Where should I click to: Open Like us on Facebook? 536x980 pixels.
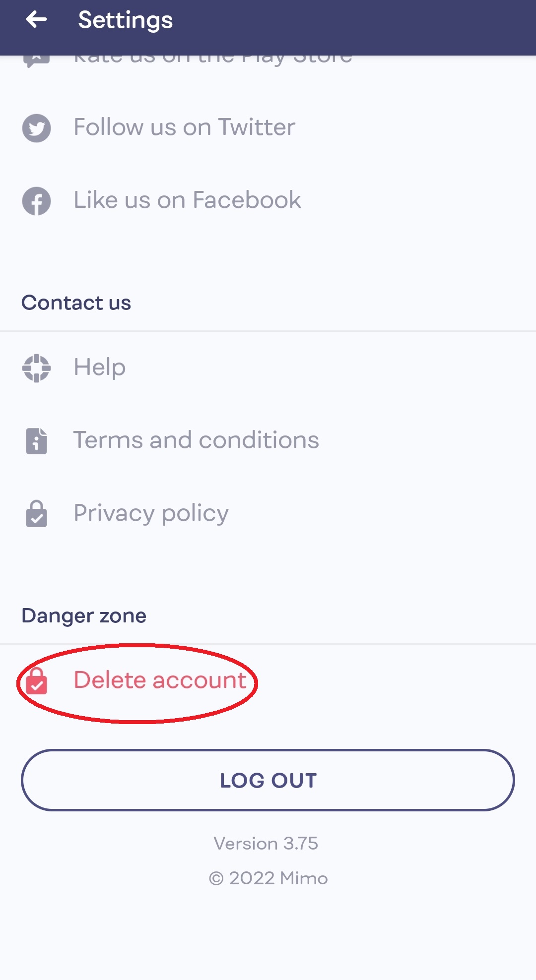click(187, 200)
